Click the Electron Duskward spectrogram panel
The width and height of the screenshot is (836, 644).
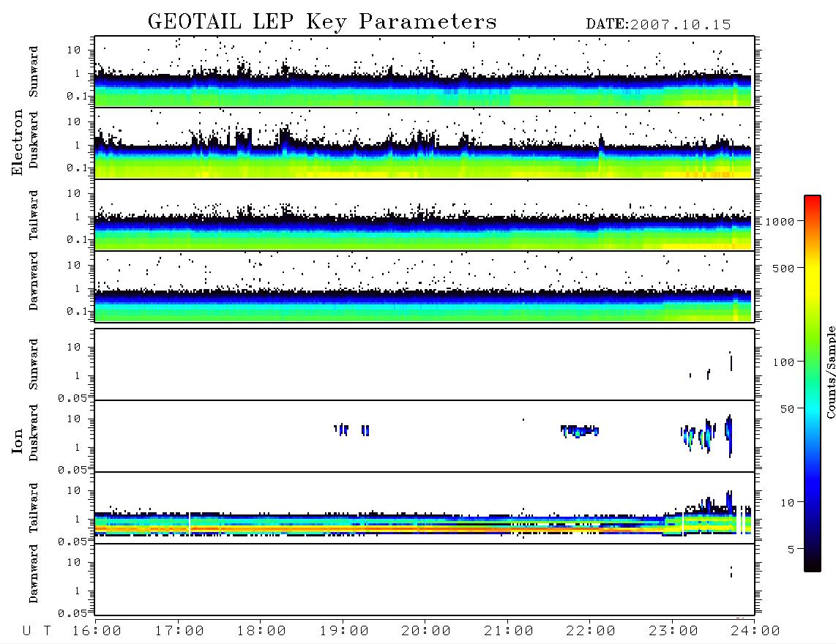click(x=425, y=143)
